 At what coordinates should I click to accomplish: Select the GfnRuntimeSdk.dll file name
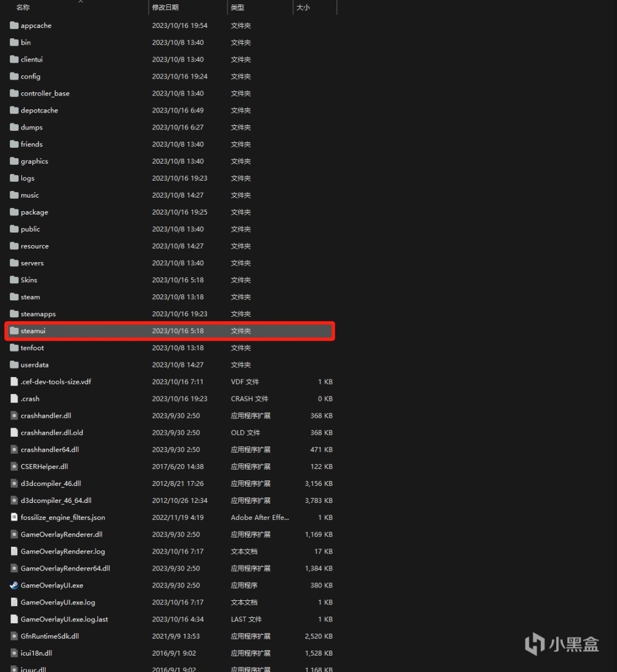(x=50, y=636)
